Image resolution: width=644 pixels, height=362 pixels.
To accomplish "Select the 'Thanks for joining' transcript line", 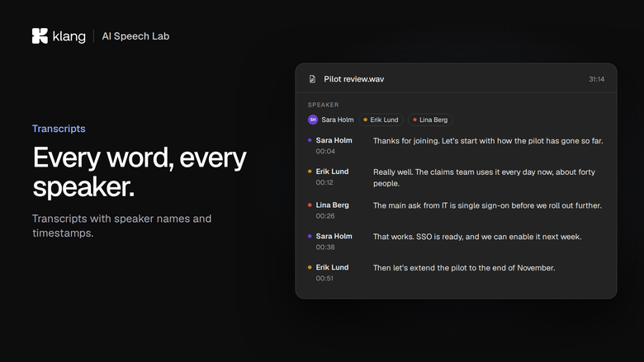I will pos(488,141).
